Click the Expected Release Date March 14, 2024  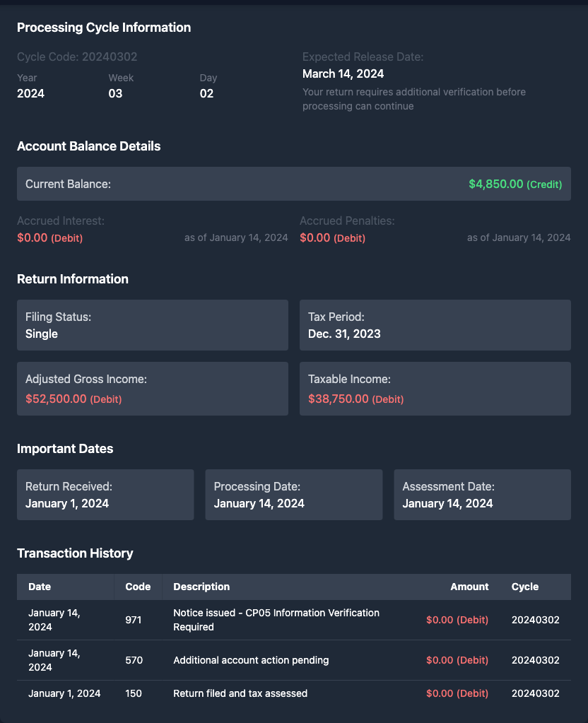tap(343, 74)
